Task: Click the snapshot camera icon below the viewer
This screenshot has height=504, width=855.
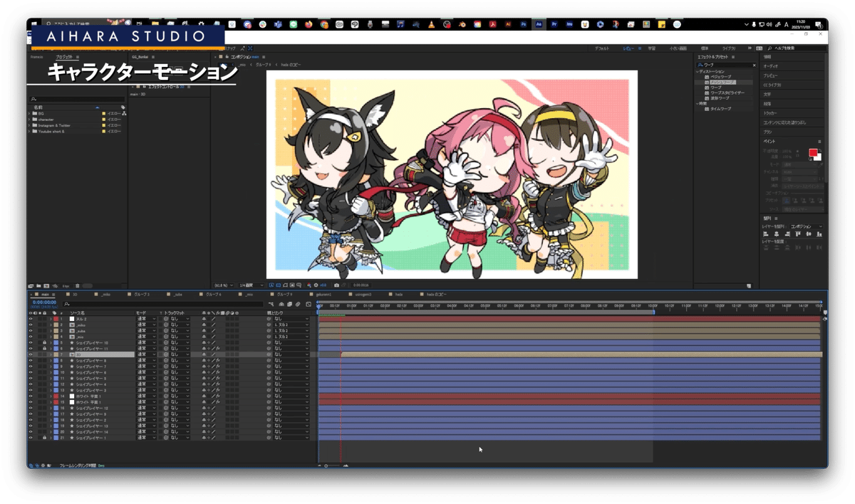Action: [336, 285]
